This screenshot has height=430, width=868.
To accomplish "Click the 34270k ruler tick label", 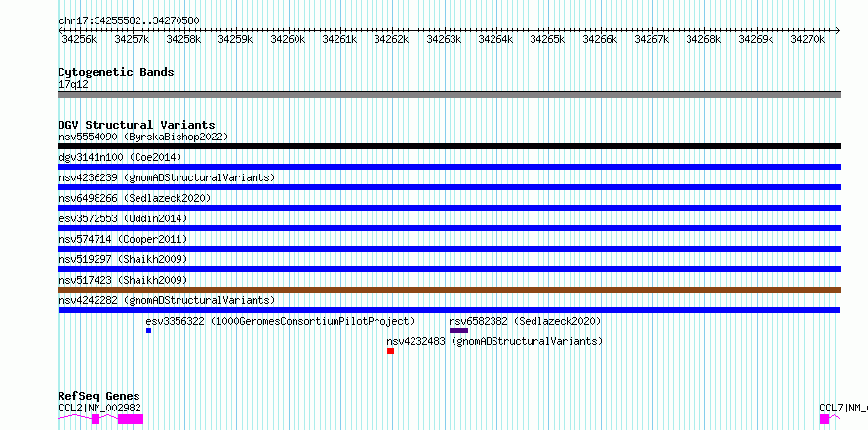I will pos(808,39).
